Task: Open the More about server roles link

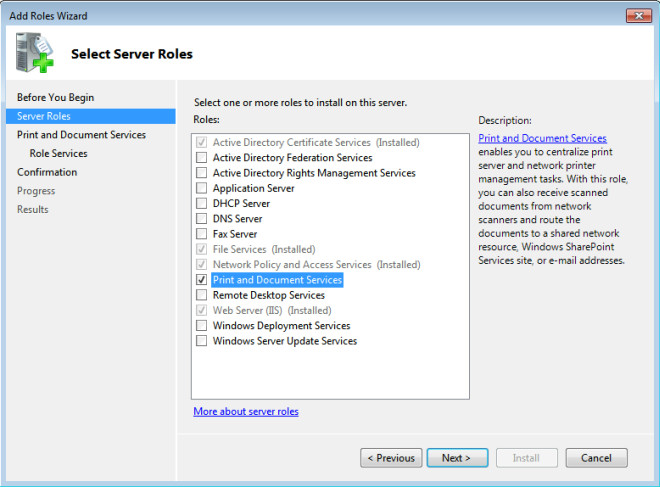Action: pyautogui.click(x=246, y=411)
